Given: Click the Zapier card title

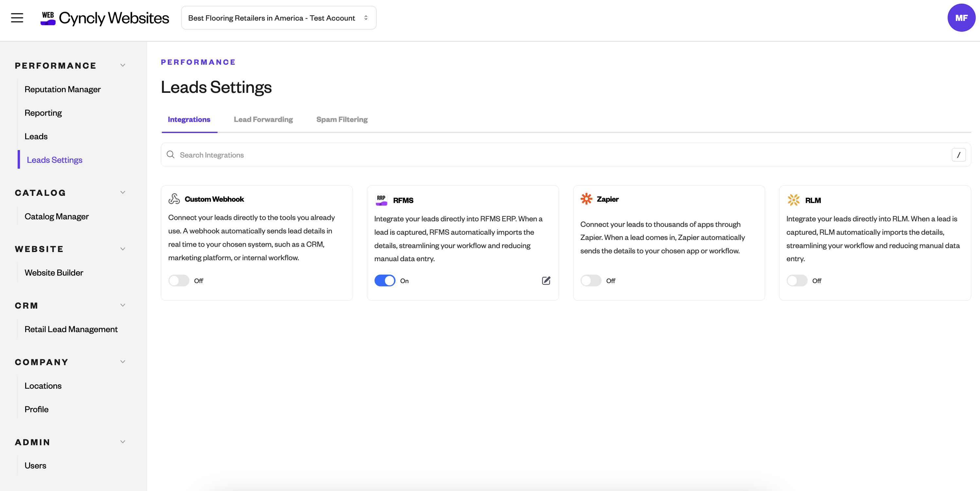Looking at the screenshot, I should (x=607, y=199).
